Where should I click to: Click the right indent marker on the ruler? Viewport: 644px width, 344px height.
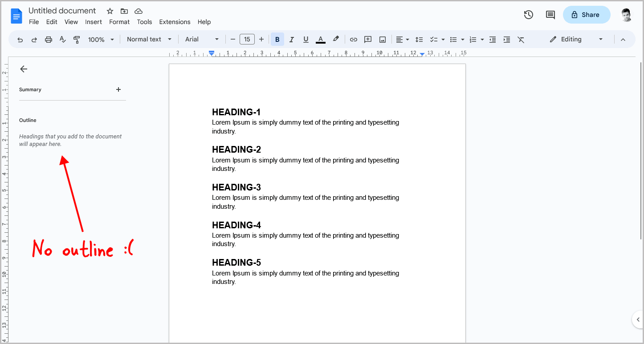(x=422, y=54)
